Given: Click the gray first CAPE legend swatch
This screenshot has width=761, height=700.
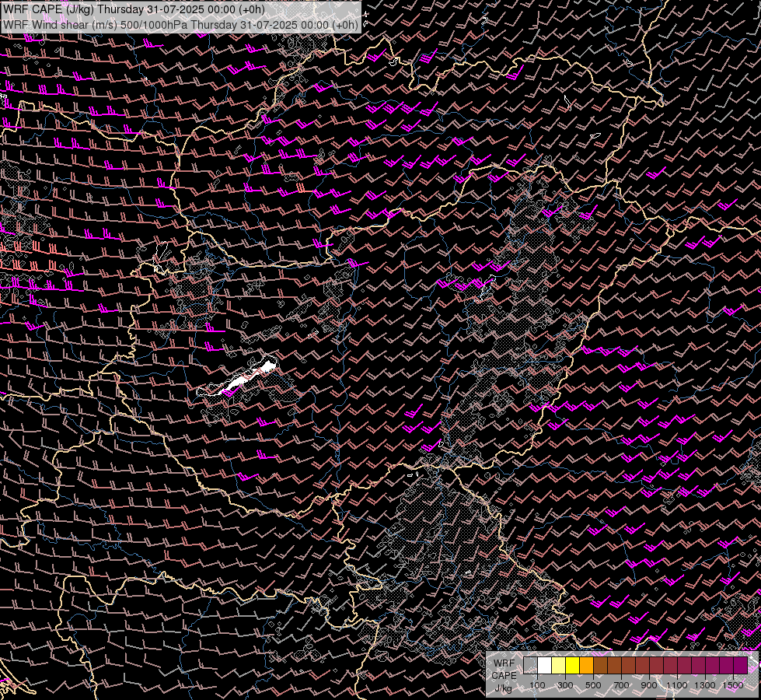Looking at the screenshot, I should coord(530,666).
